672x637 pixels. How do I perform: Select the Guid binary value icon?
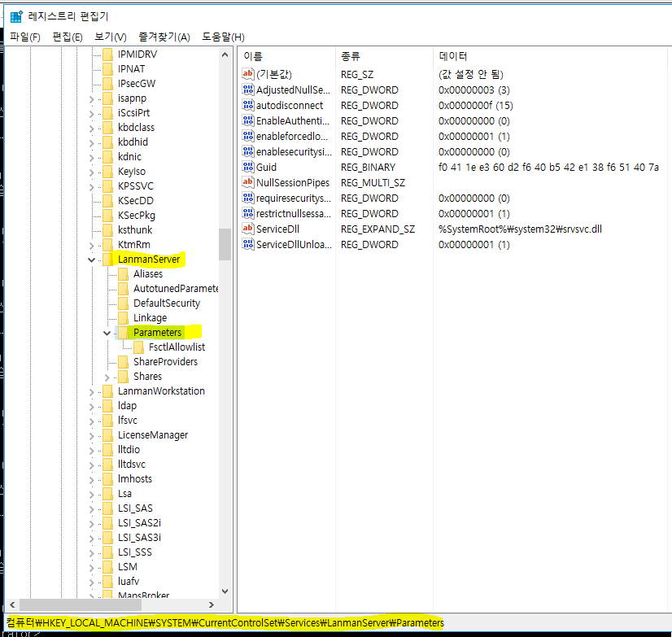(x=247, y=167)
